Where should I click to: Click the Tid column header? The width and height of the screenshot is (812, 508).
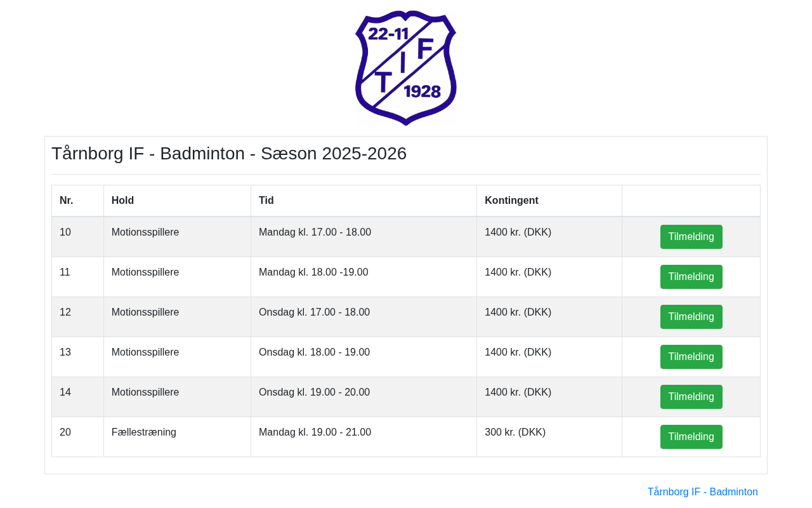[266, 201]
